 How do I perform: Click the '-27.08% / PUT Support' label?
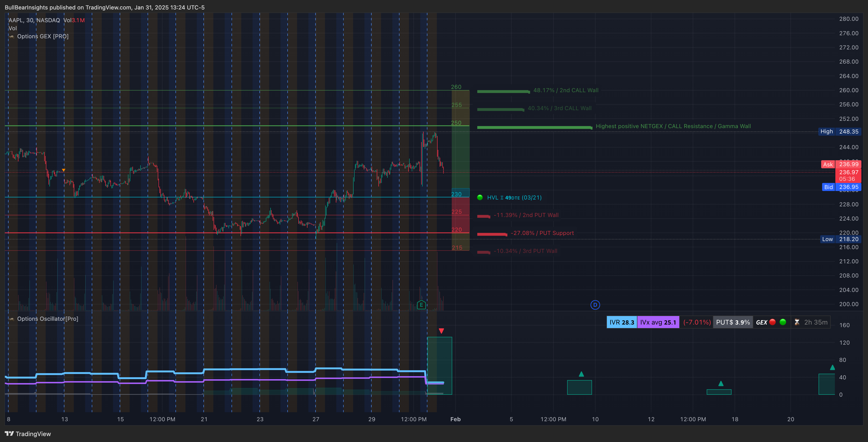[x=542, y=233]
